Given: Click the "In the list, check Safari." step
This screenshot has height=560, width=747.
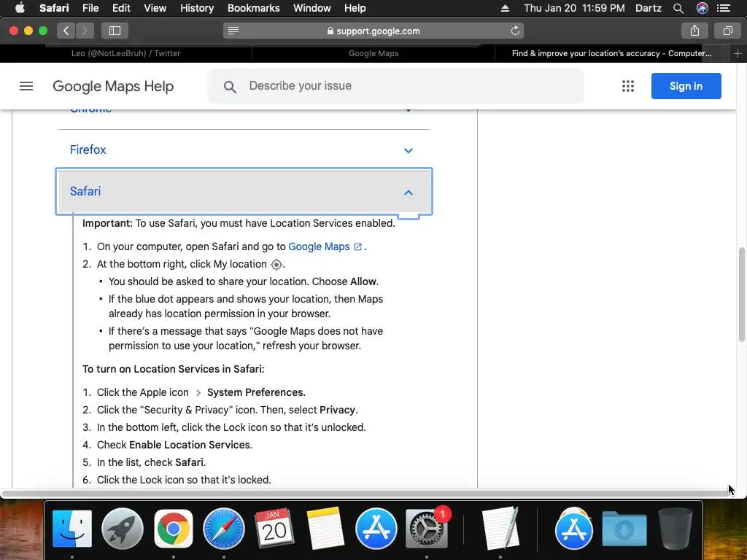Looking at the screenshot, I should pyautogui.click(x=151, y=462).
